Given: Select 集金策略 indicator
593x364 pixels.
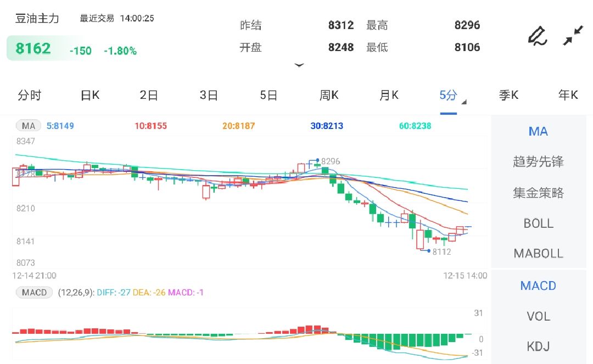Looking at the screenshot, I should click(x=538, y=193).
